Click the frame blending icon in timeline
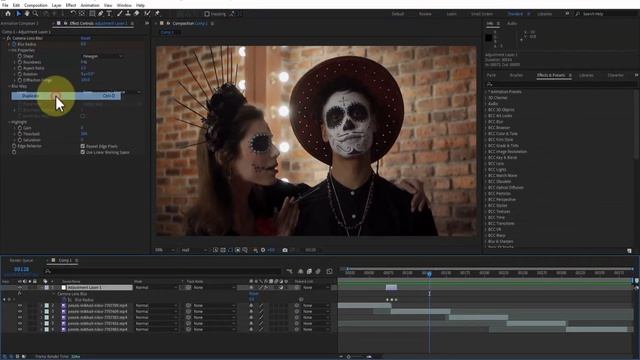 (309, 271)
